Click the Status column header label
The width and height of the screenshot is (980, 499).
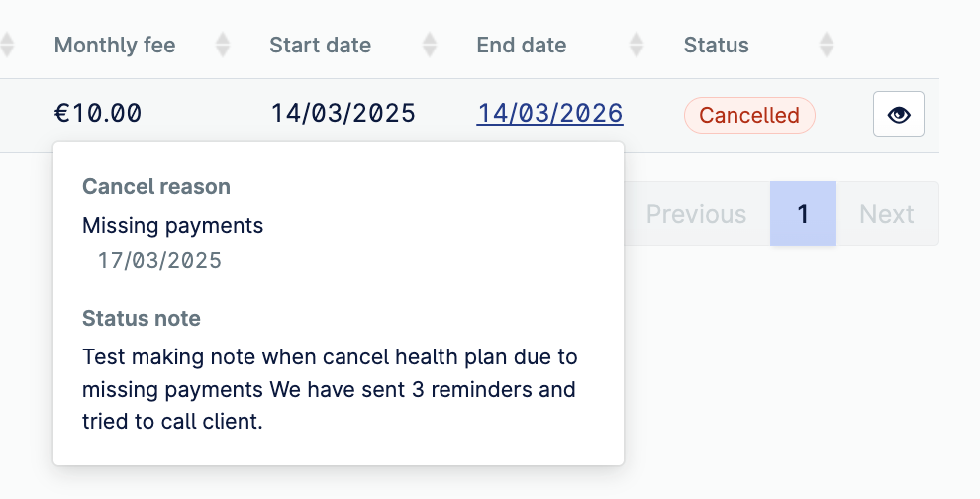click(x=716, y=45)
